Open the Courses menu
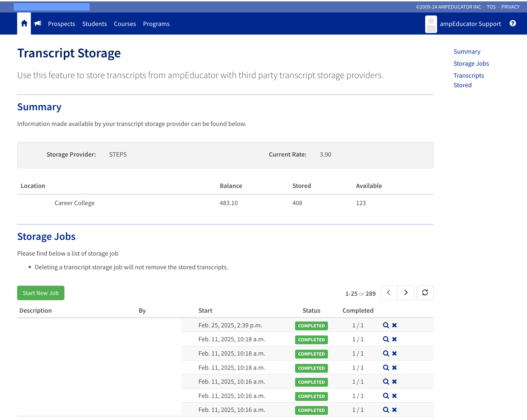This screenshot has height=420, width=527. pos(125,24)
